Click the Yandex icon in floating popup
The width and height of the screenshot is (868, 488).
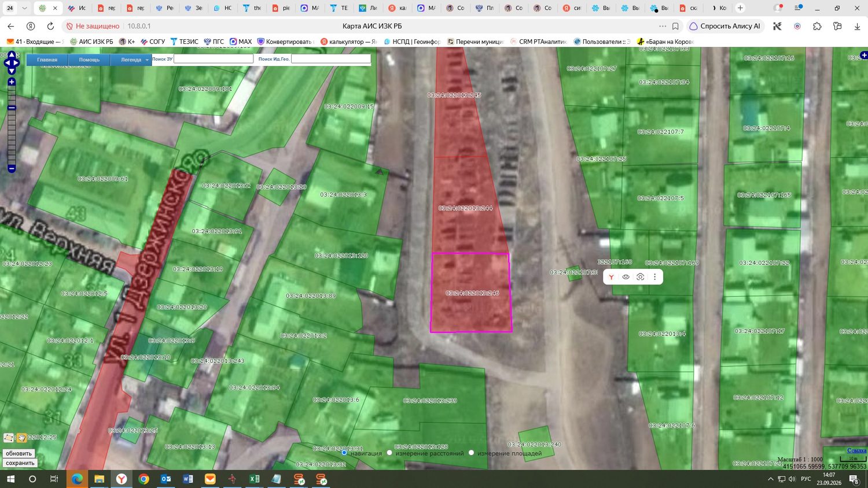(x=611, y=277)
